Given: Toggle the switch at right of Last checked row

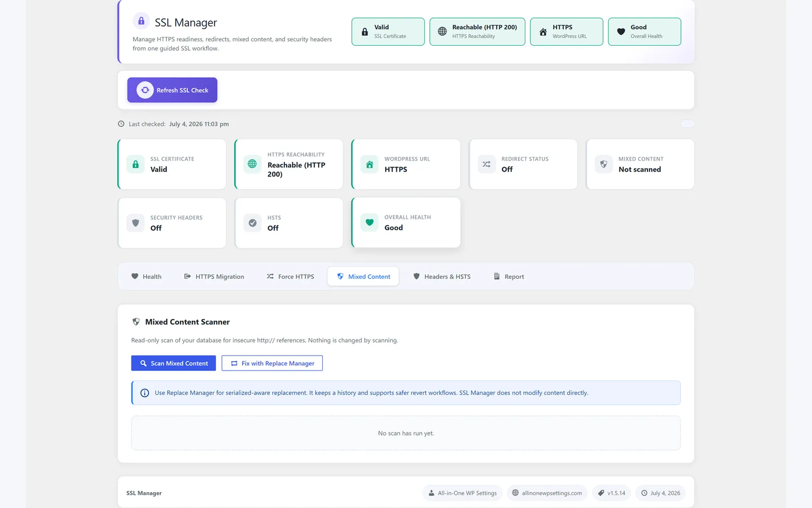Looking at the screenshot, I should click(x=687, y=124).
